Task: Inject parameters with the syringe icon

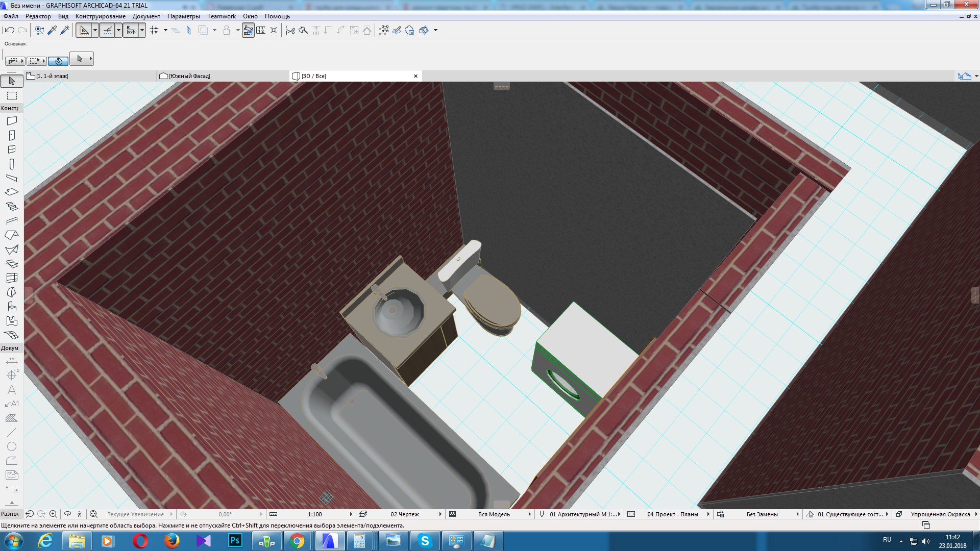Action: point(65,30)
